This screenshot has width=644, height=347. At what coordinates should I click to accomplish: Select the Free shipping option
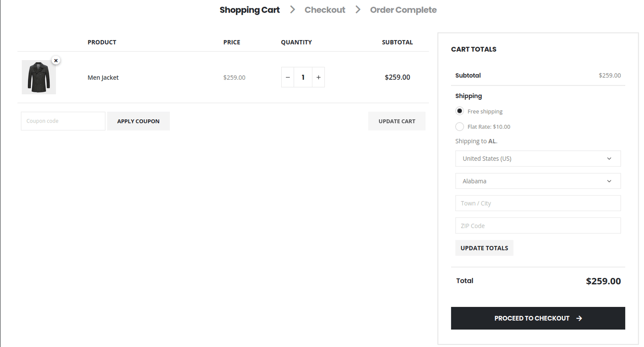[x=459, y=111]
